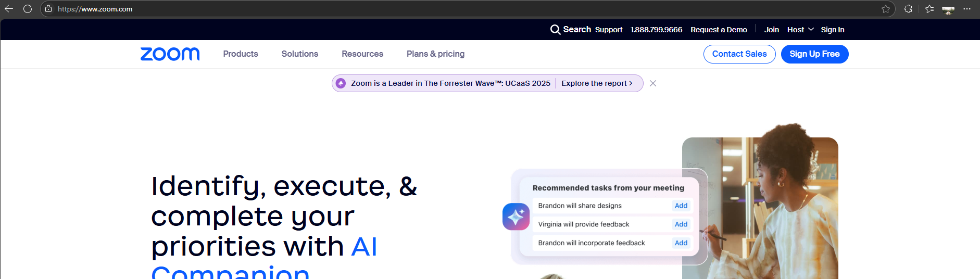Click the AI Companion sparkle icon

click(516, 217)
